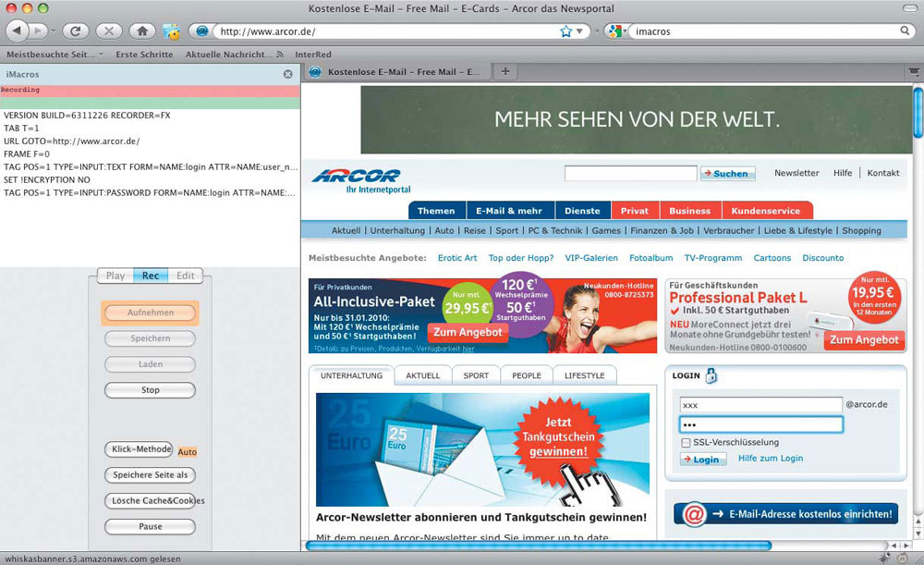Enable the SSL-Verschlüsselung checkbox

tap(686, 442)
